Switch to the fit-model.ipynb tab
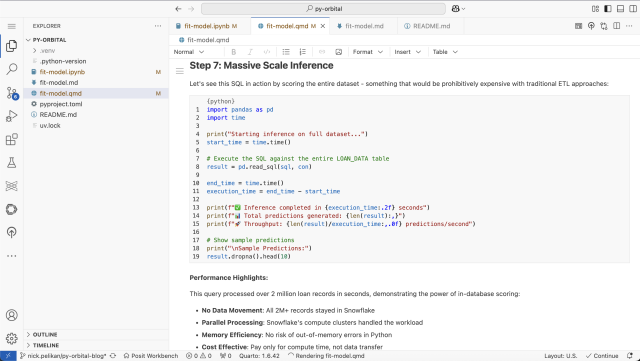This screenshot has width=640, height=361. (210, 26)
